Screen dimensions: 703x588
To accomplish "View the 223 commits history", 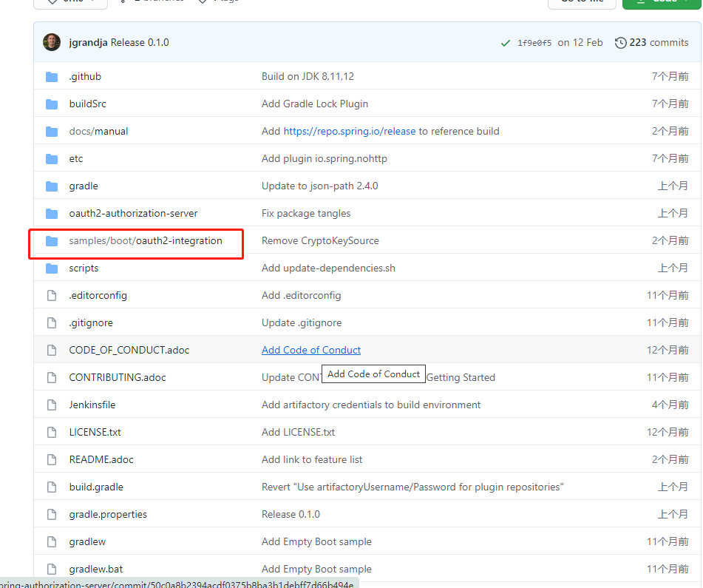I will 659,43.
